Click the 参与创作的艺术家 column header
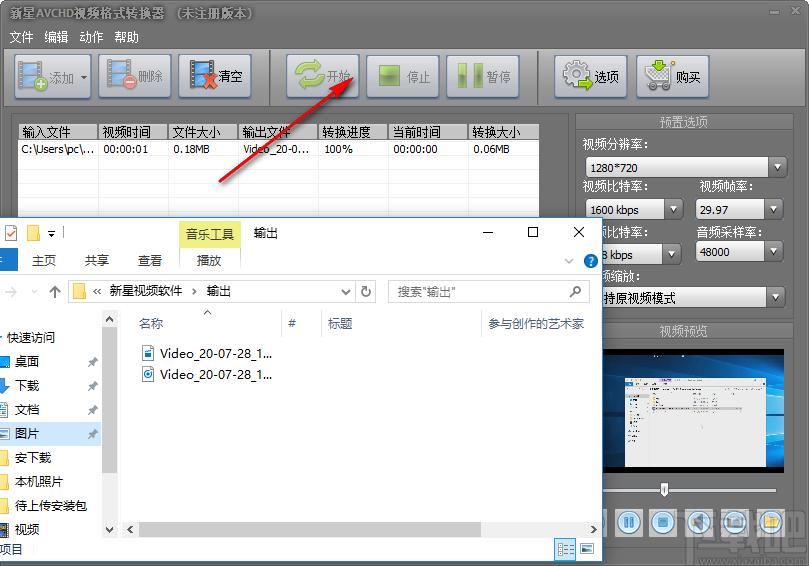Viewport: 809px width, 566px height. pos(536,324)
